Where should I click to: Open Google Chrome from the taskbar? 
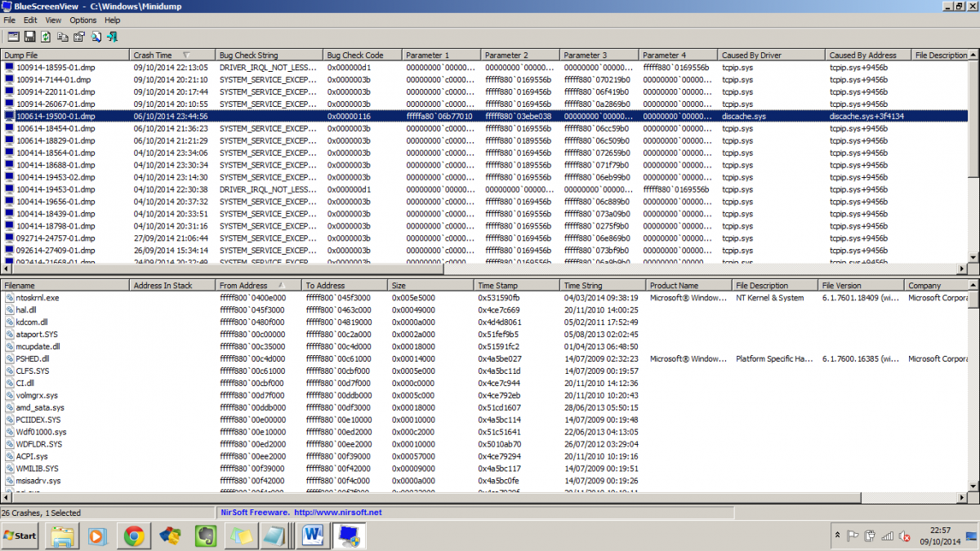134,536
